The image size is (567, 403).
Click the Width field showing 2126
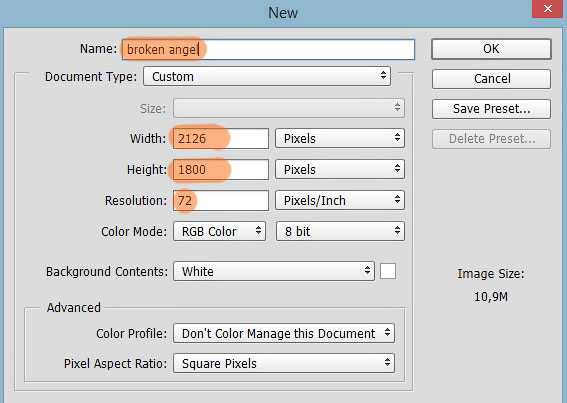(x=221, y=139)
